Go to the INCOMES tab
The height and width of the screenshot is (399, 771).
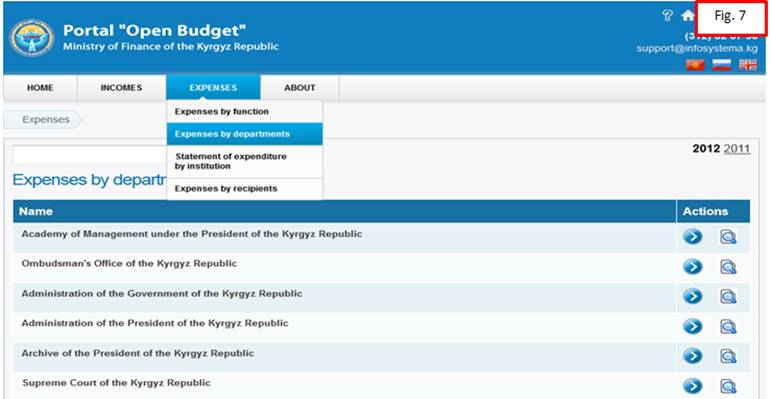click(x=121, y=88)
